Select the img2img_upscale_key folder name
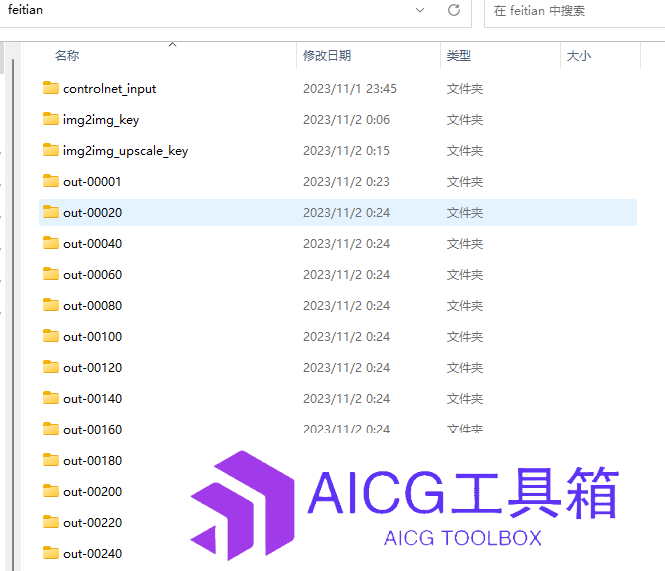 click(126, 151)
